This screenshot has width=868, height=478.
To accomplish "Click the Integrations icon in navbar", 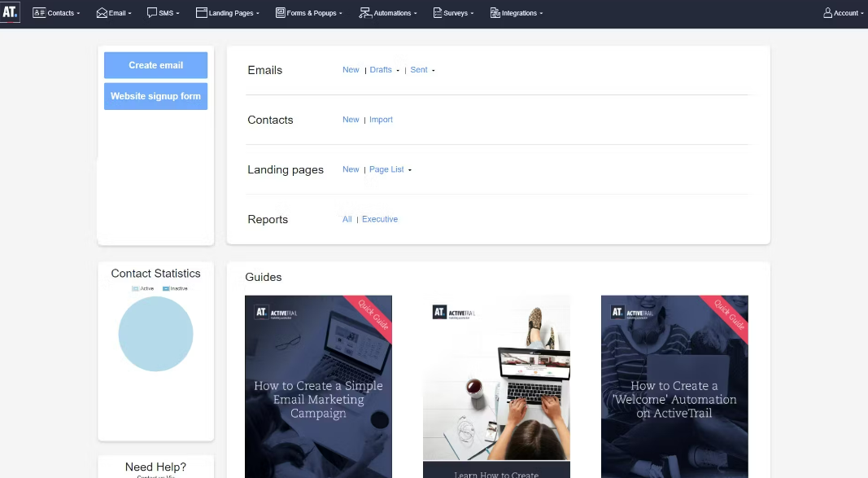I will pos(495,13).
